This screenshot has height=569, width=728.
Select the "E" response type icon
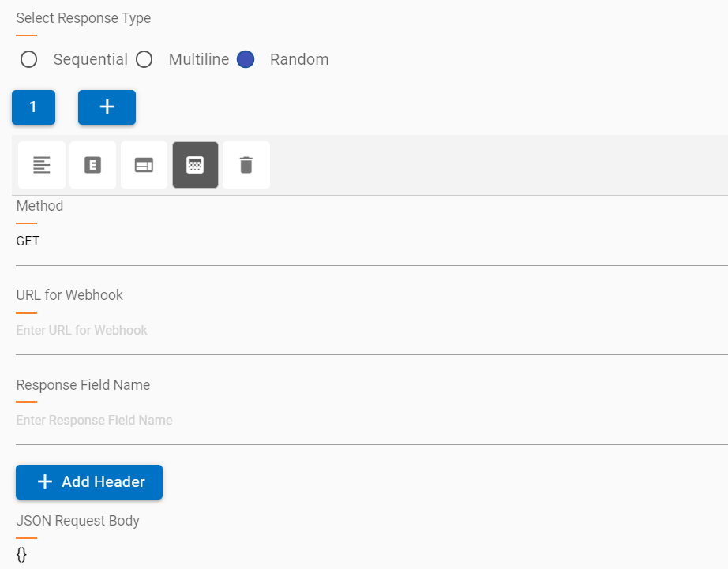point(92,165)
